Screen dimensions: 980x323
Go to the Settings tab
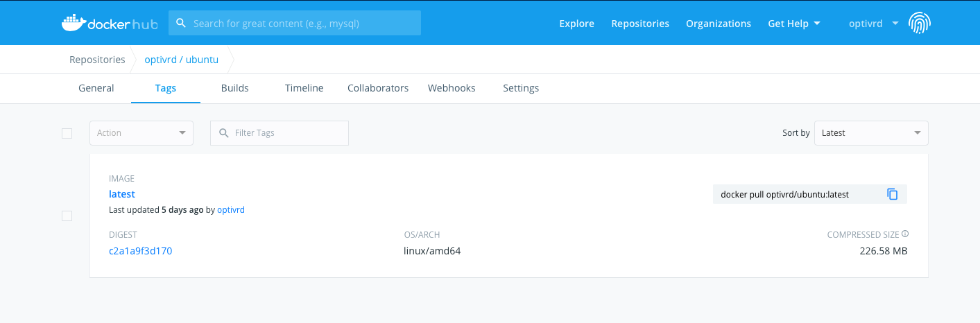point(521,88)
